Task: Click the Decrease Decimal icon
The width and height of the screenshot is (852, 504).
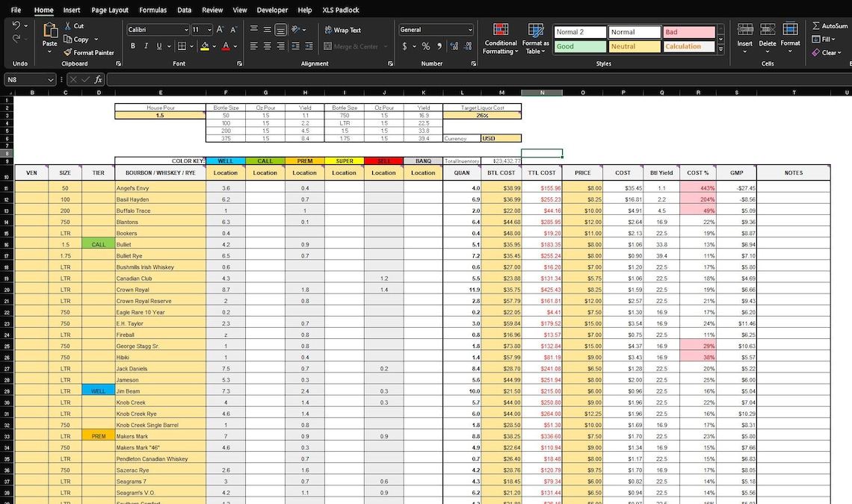Action: click(x=468, y=46)
